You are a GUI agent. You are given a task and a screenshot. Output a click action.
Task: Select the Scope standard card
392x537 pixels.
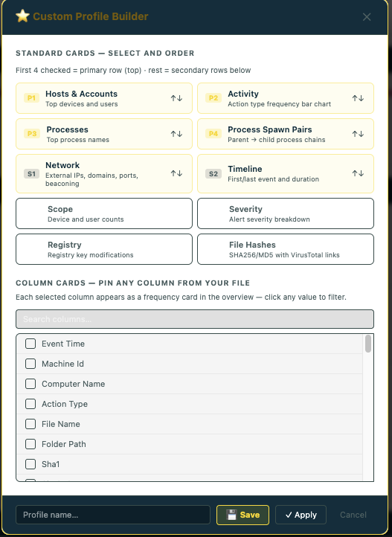point(104,213)
